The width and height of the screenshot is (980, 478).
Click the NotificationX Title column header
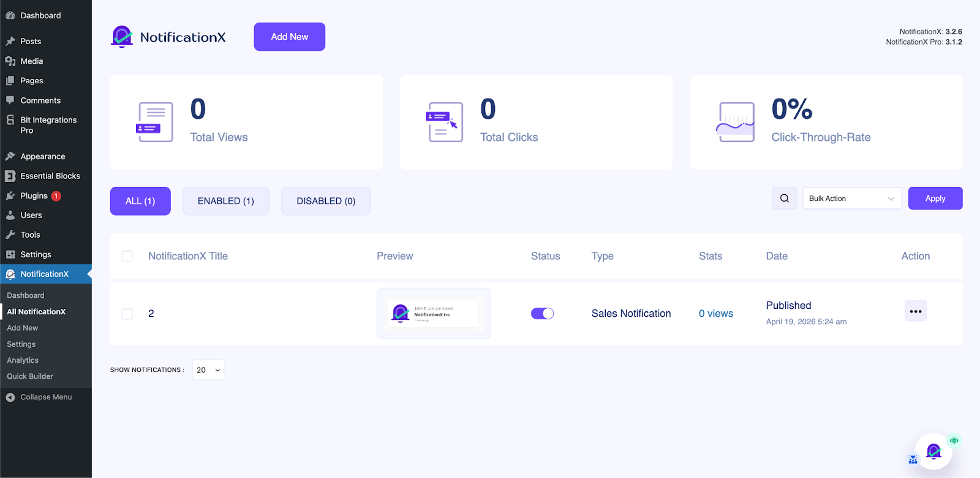[188, 256]
